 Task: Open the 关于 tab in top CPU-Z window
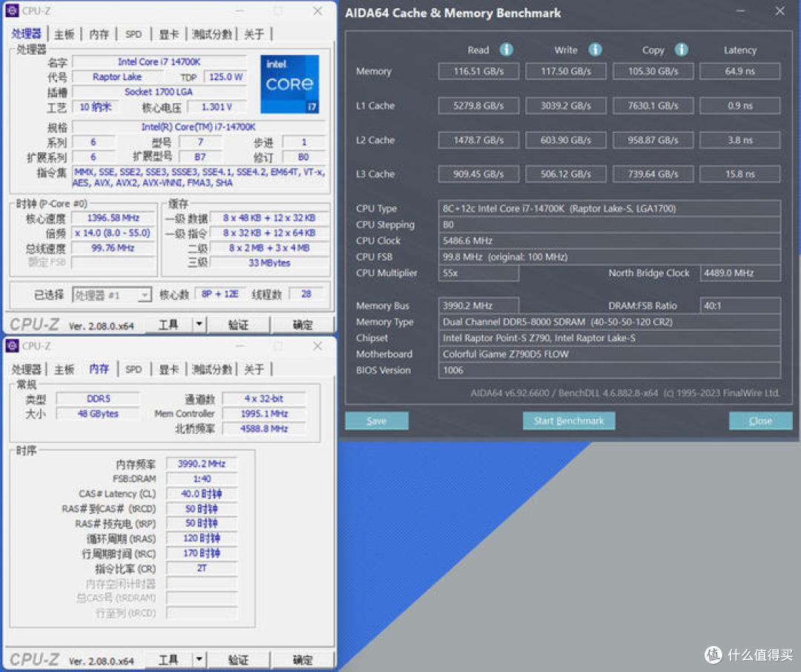[254, 34]
